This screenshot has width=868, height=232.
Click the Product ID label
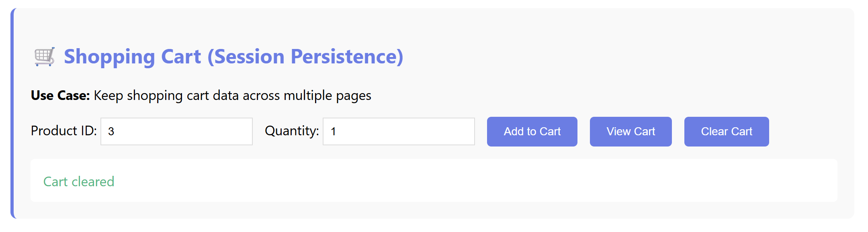click(x=63, y=131)
